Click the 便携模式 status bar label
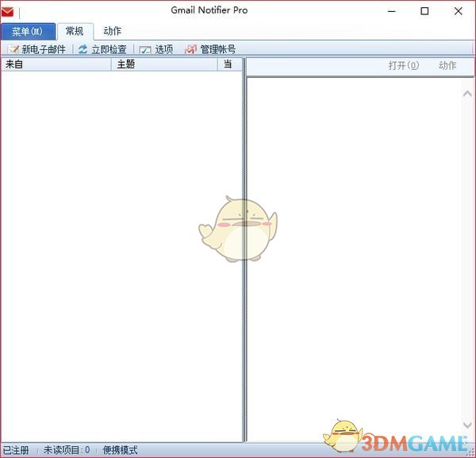 point(121,451)
